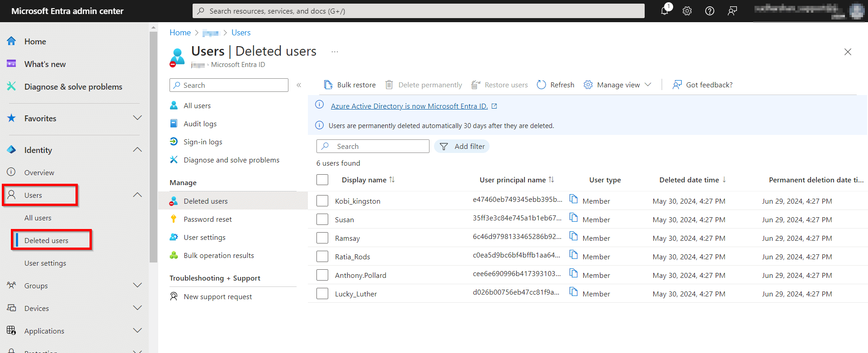Click the What's new icon in sidebar

click(x=11, y=64)
